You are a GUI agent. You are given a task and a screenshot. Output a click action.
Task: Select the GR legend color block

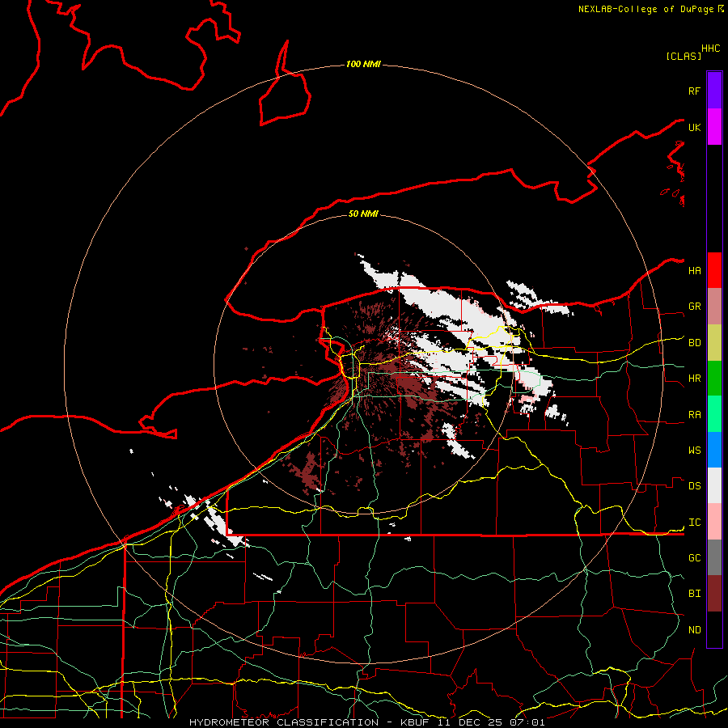714,307
